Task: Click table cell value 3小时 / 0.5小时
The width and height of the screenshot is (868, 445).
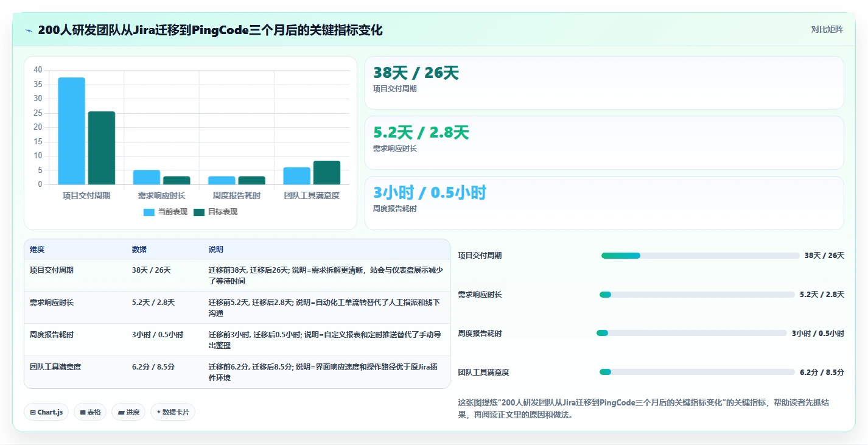Action: [x=157, y=334]
